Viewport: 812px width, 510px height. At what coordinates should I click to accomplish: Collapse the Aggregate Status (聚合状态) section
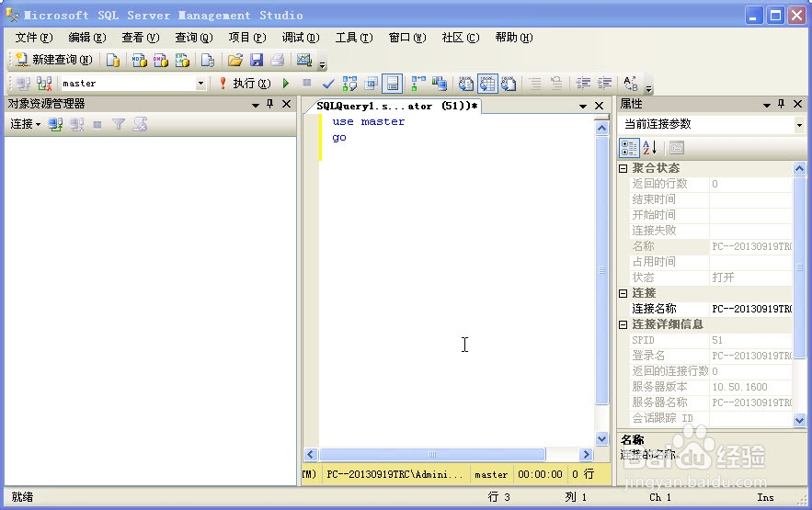click(623, 168)
